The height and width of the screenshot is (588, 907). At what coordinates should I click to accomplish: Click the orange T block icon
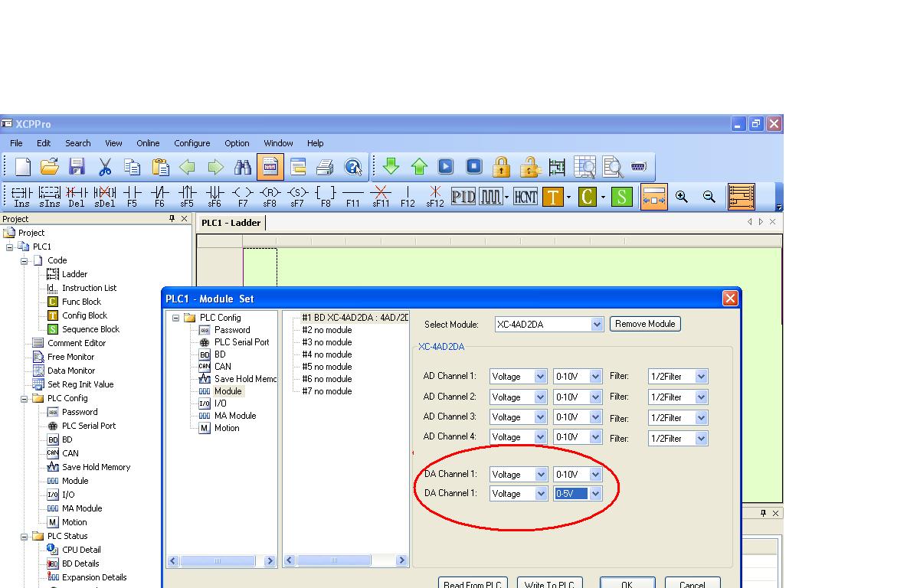coord(552,197)
